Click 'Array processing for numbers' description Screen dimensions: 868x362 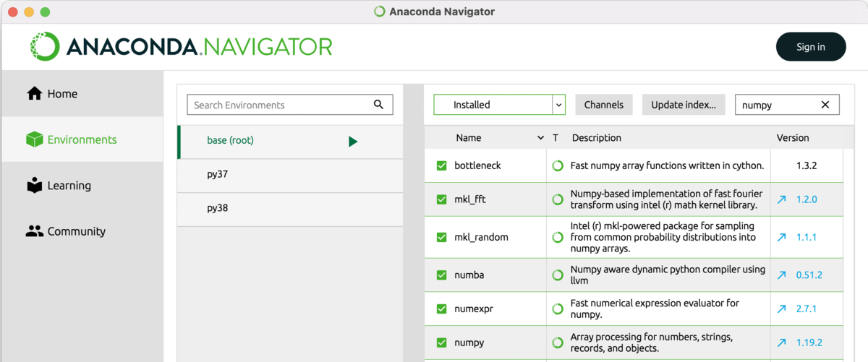coord(652,342)
